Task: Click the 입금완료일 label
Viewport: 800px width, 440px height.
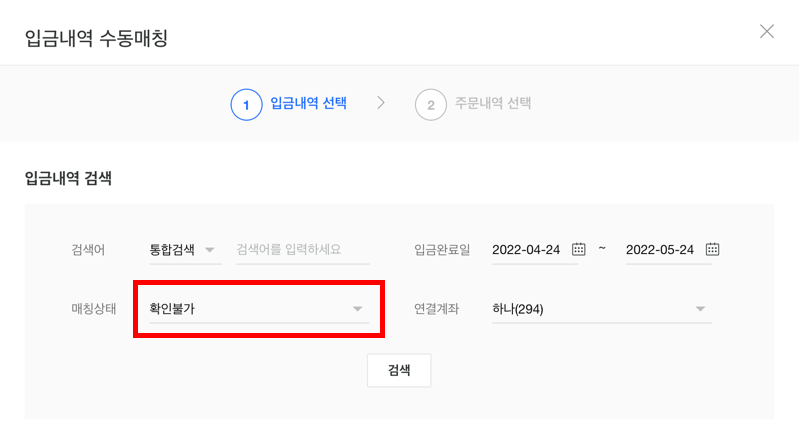Action: (x=441, y=249)
